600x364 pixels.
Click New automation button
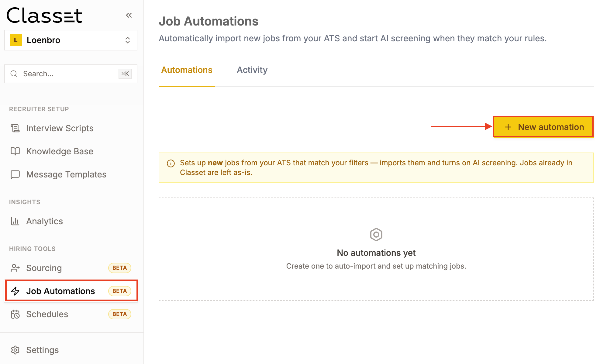tap(543, 127)
